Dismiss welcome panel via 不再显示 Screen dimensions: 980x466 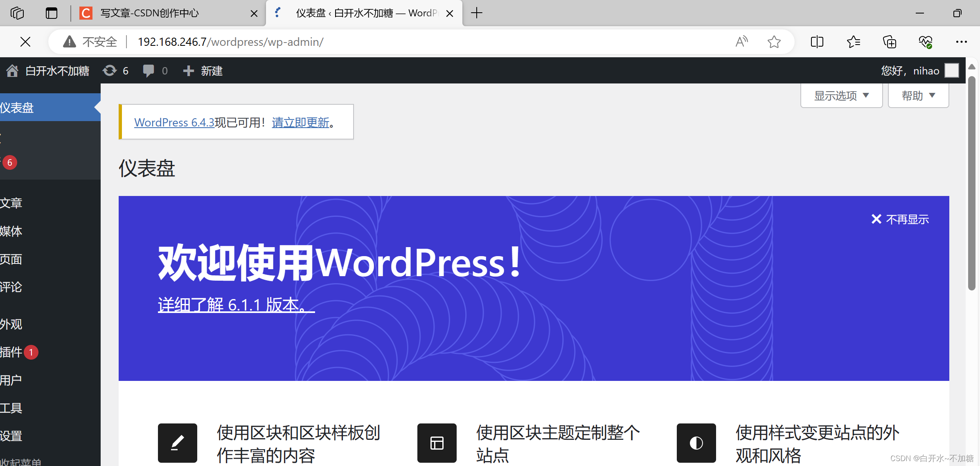click(x=900, y=219)
